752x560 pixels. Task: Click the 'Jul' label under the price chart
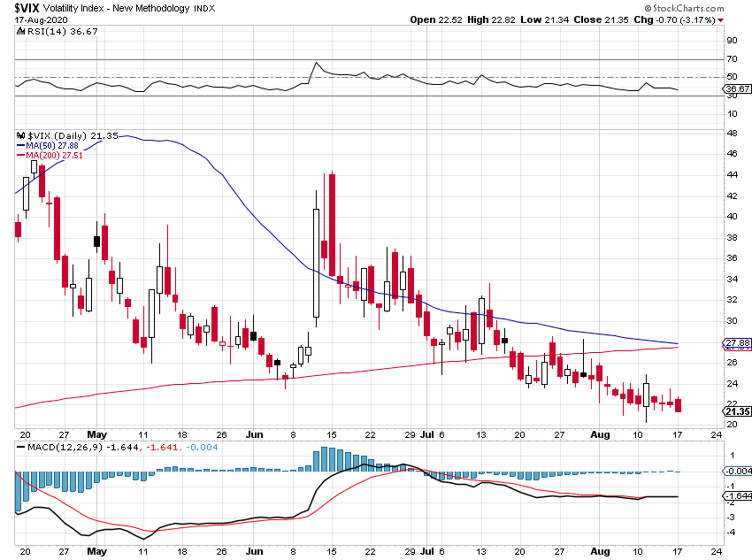pyautogui.click(x=426, y=434)
